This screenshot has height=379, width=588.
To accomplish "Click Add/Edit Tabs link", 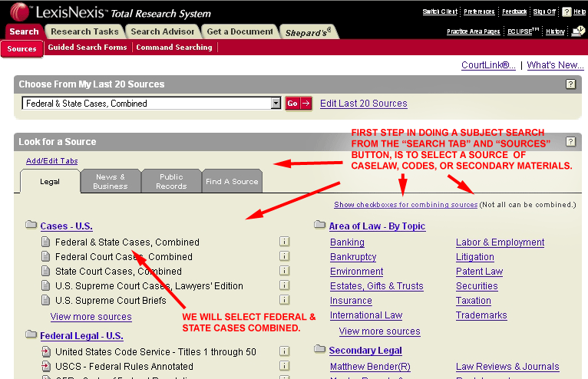I will tap(51, 161).
